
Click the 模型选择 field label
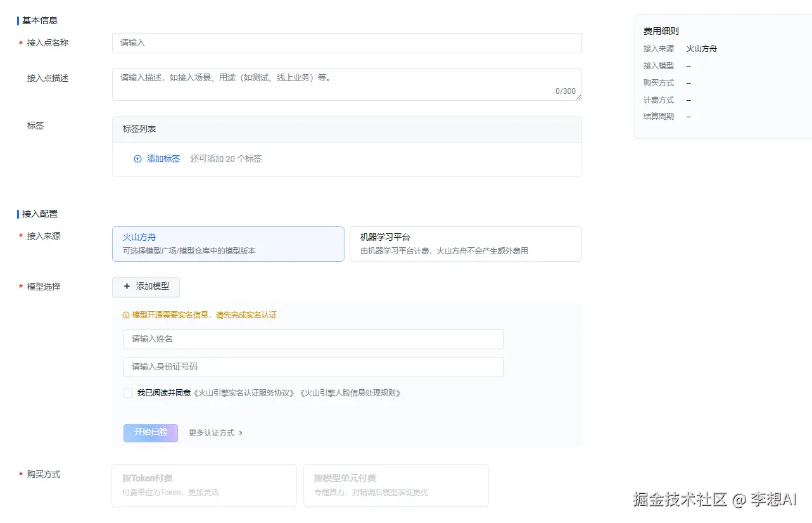coord(44,287)
